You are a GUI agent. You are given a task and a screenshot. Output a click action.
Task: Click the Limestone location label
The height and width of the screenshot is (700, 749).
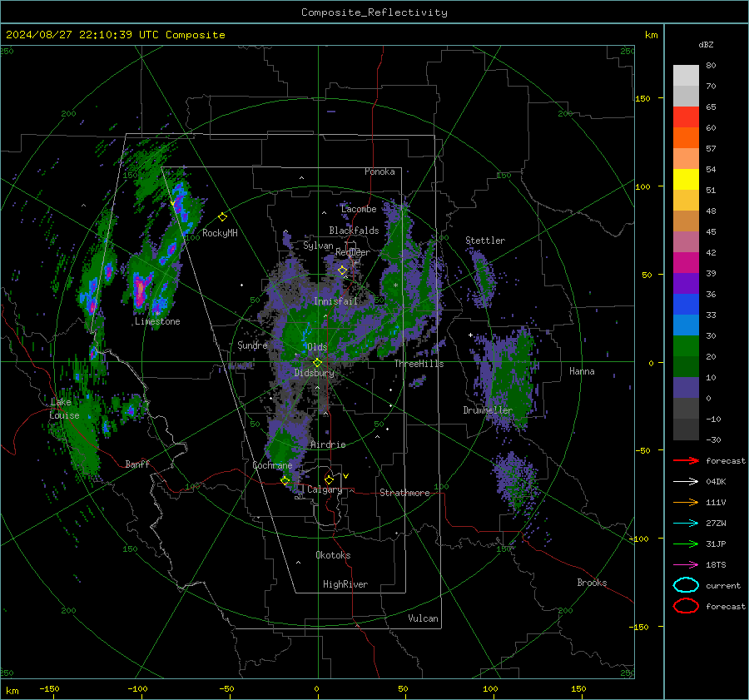click(157, 321)
